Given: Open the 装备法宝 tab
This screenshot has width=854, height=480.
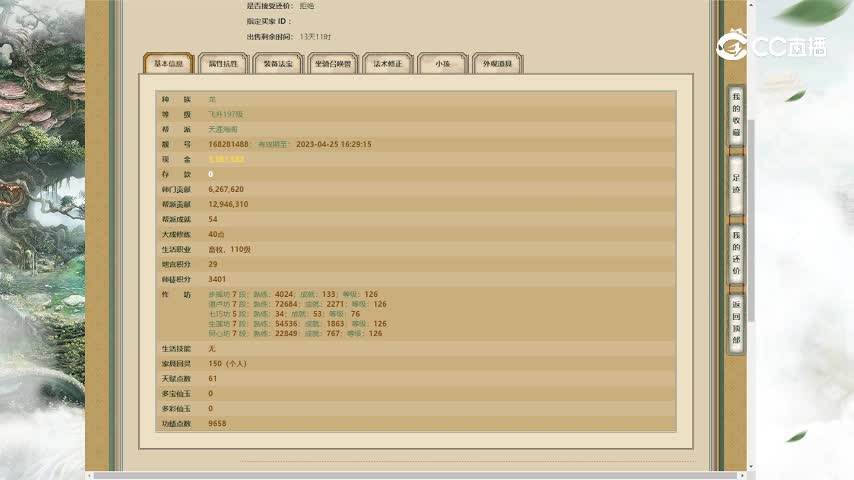Looking at the screenshot, I should point(278,63).
